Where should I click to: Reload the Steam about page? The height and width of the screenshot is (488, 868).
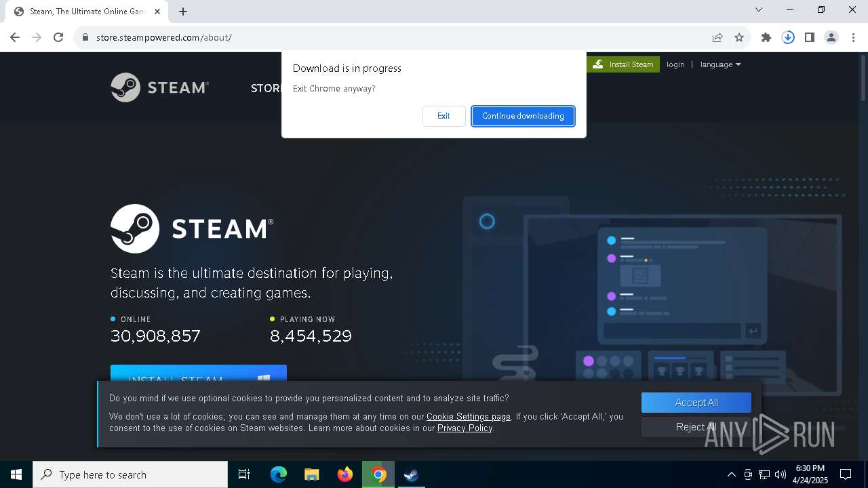point(58,37)
